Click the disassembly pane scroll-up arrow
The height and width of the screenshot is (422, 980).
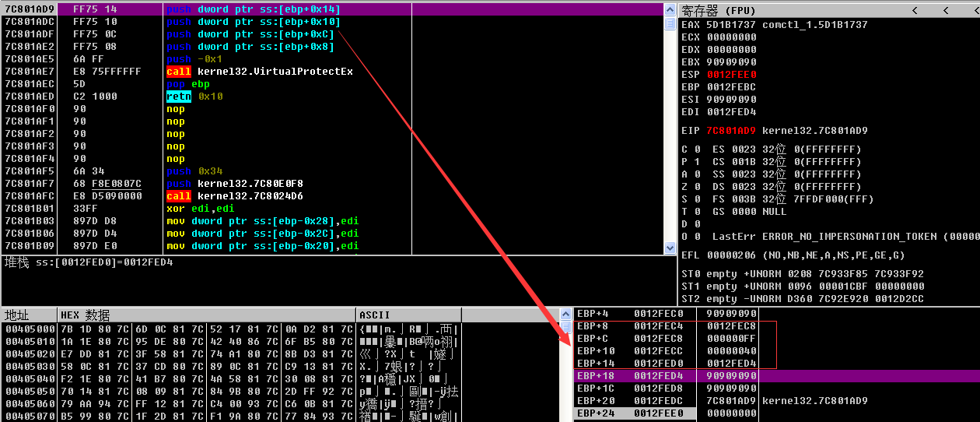(670, 9)
